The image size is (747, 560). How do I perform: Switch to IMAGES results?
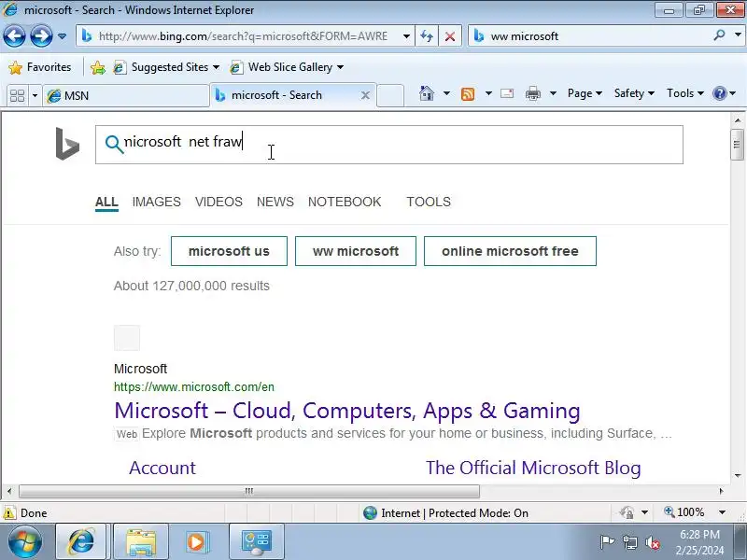[156, 202]
